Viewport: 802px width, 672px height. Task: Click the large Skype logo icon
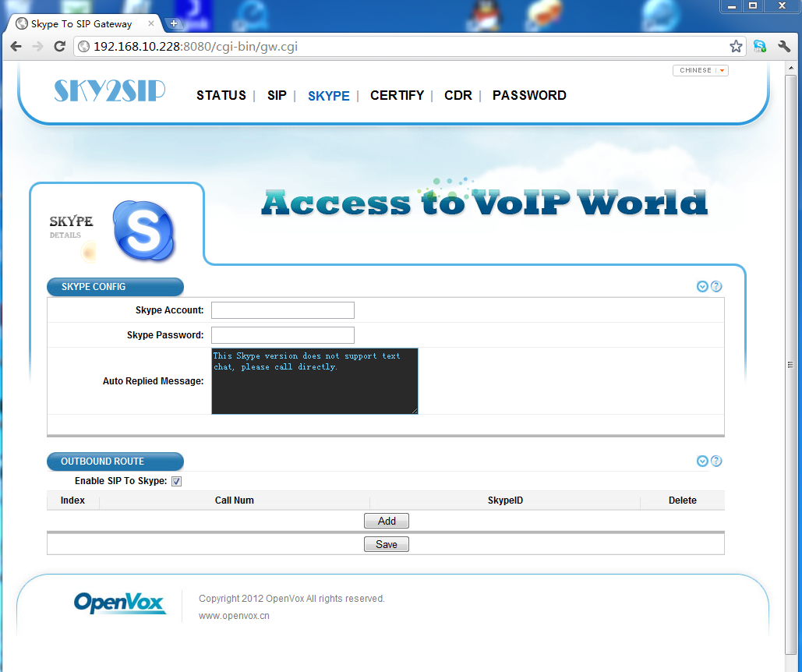tap(144, 231)
